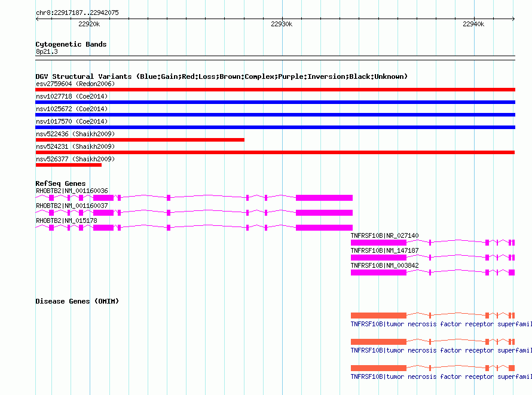Select the red loss bar of nsv524231
The height and width of the screenshot is (395, 532).
275,152
